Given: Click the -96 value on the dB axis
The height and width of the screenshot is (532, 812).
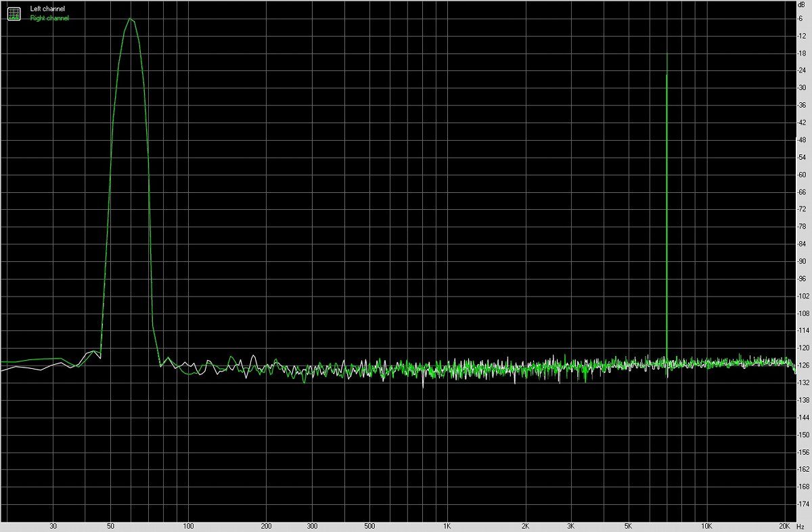Looking at the screenshot, I should 803,279.
